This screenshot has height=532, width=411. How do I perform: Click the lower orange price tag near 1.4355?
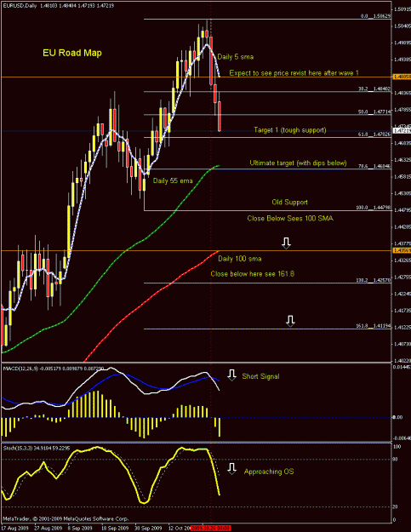pyautogui.click(x=402, y=250)
